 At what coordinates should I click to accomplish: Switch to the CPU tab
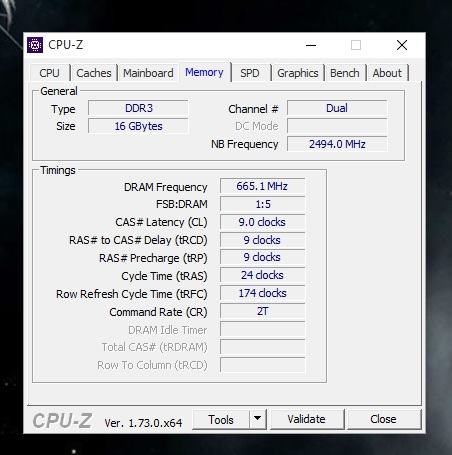pos(49,73)
